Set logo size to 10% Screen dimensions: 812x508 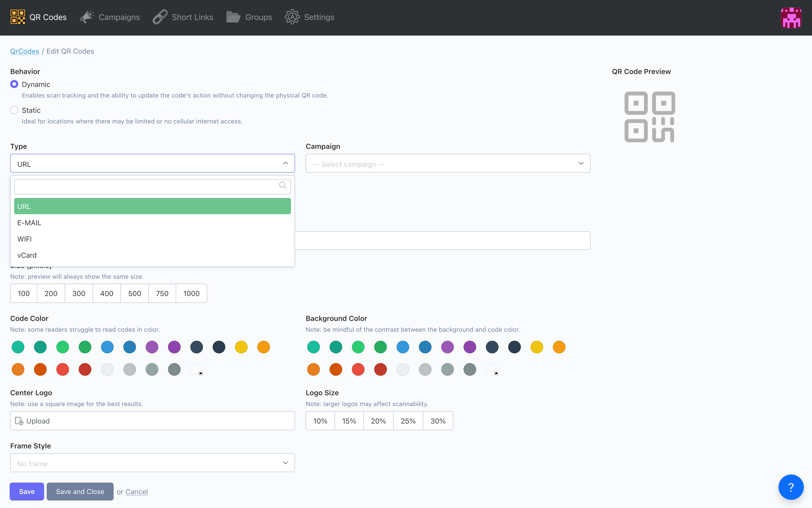pyautogui.click(x=320, y=421)
